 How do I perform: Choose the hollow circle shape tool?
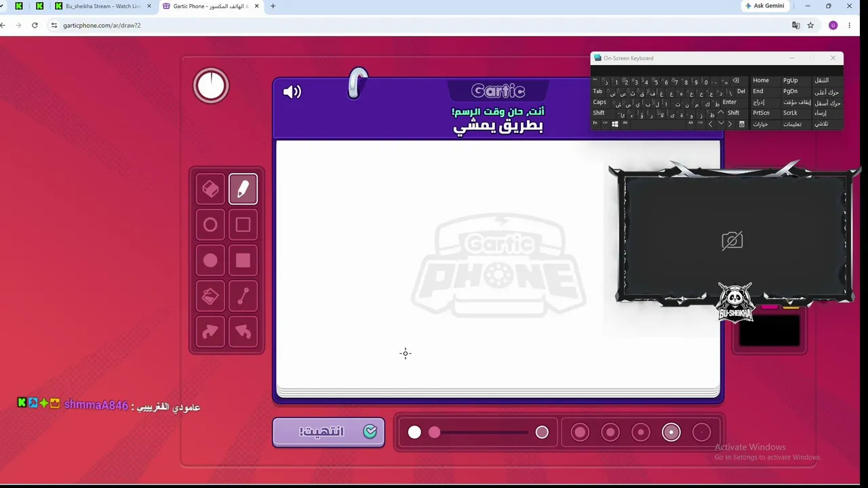click(x=210, y=225)
